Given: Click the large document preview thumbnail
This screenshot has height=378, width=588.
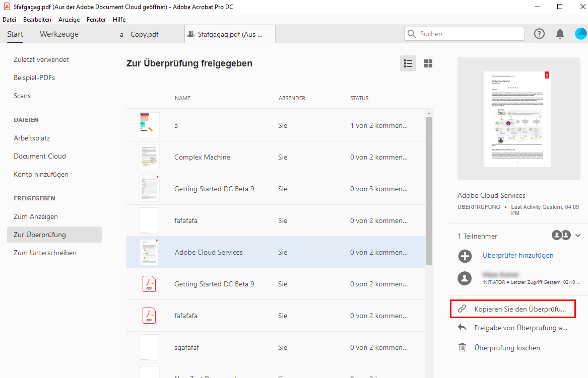Looking at the screenshot, I should [x=517, y=119].
